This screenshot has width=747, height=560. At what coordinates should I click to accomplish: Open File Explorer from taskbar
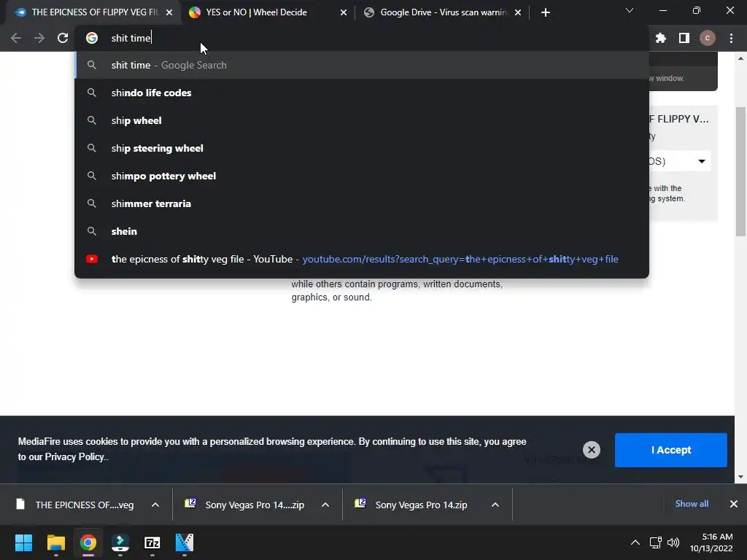click(55, 542)
